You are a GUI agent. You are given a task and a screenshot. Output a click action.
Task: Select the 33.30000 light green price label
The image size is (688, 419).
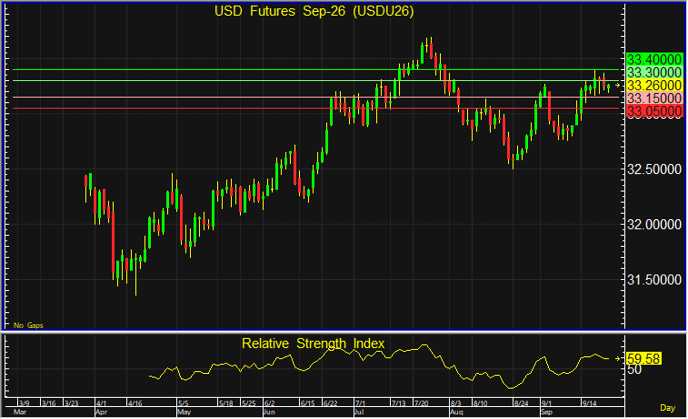654,72
